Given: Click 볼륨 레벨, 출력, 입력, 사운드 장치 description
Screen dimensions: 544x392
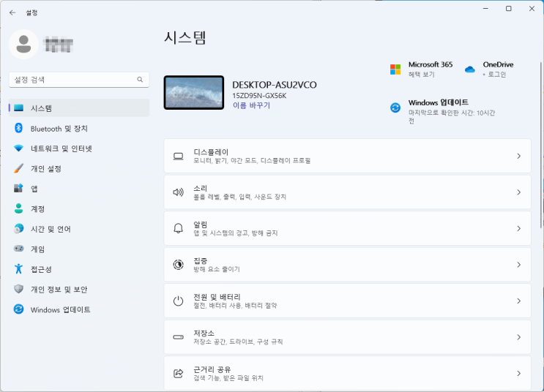Looking at the screenshot, I should tap(239, 197).
